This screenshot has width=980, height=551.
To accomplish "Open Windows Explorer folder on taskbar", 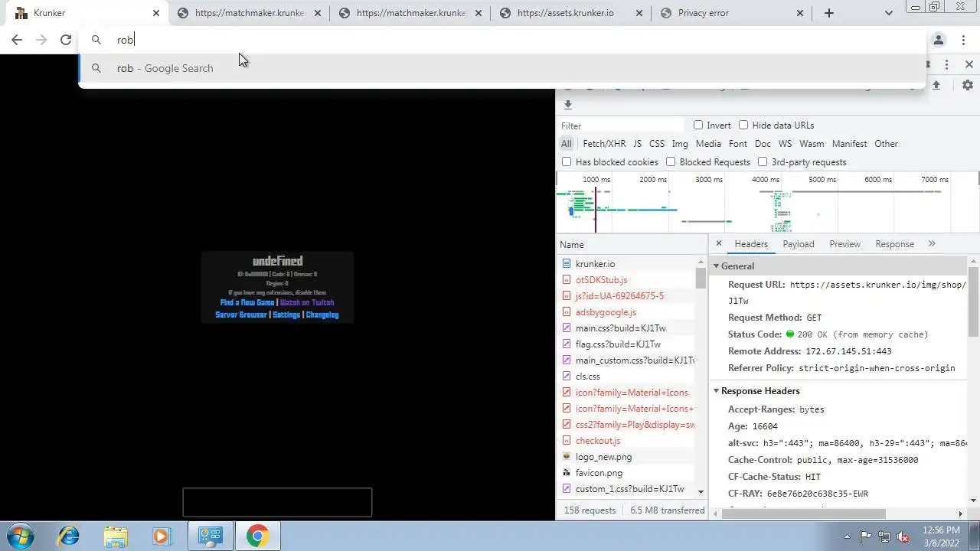I will pos(116,536).
